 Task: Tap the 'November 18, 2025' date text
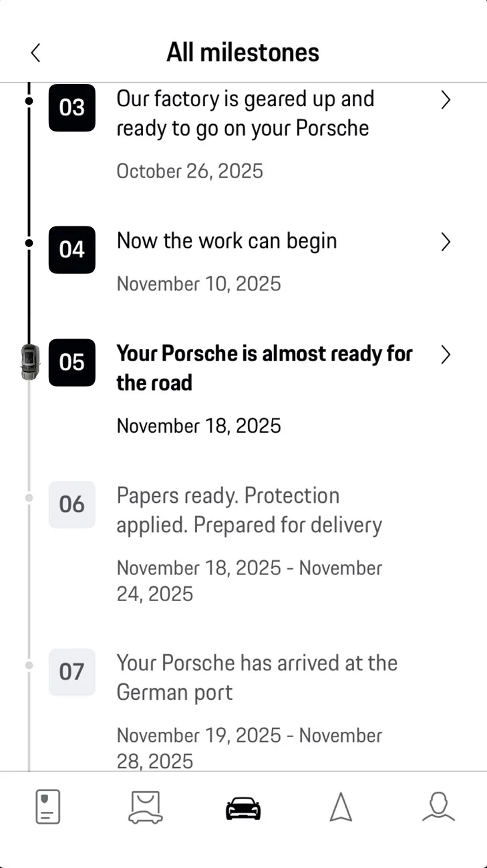(x=198, y=425)
